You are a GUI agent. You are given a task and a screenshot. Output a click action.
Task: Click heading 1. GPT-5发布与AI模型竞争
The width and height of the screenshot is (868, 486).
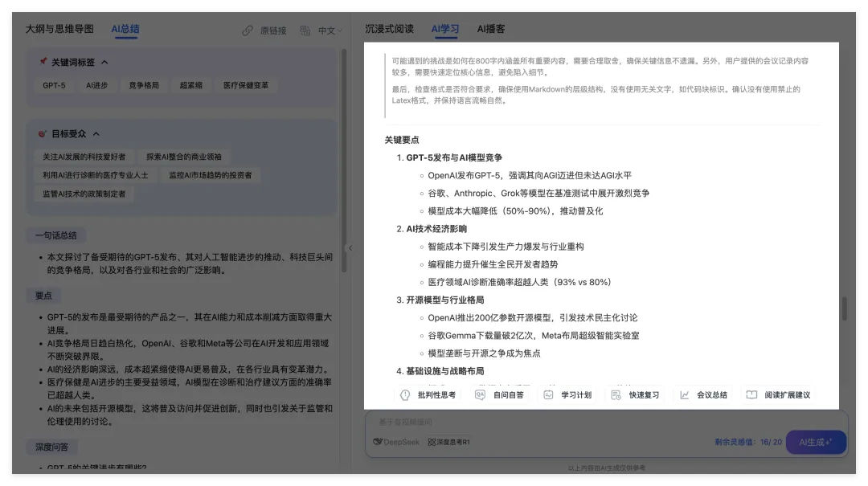click(454, 157)
